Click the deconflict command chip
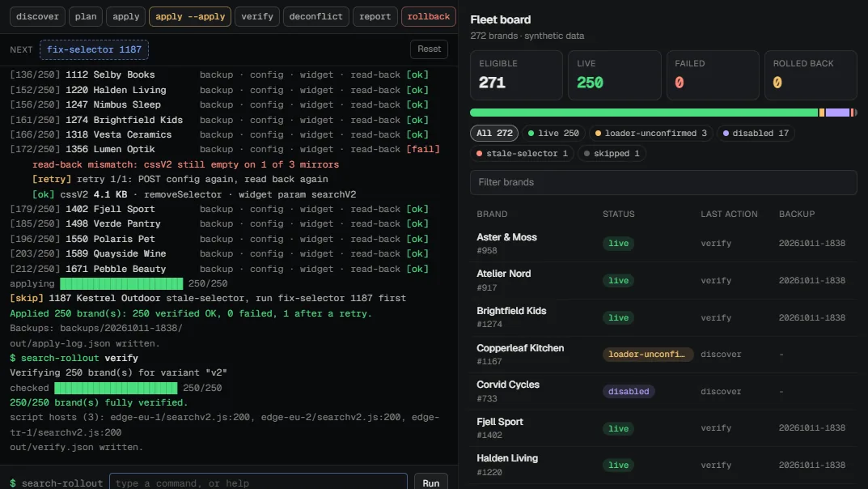868x489 pixels. (316, 17)
